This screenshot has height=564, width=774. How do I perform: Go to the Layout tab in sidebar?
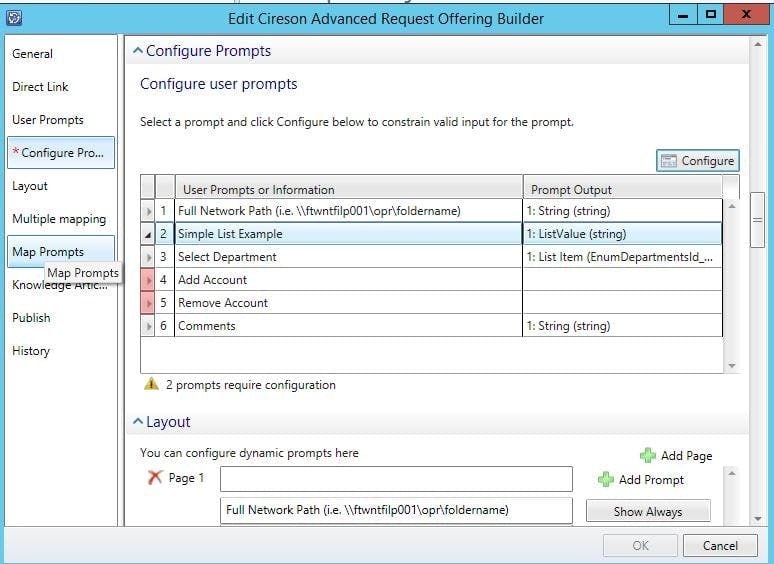pyautogui.click(x=30, y=186)
